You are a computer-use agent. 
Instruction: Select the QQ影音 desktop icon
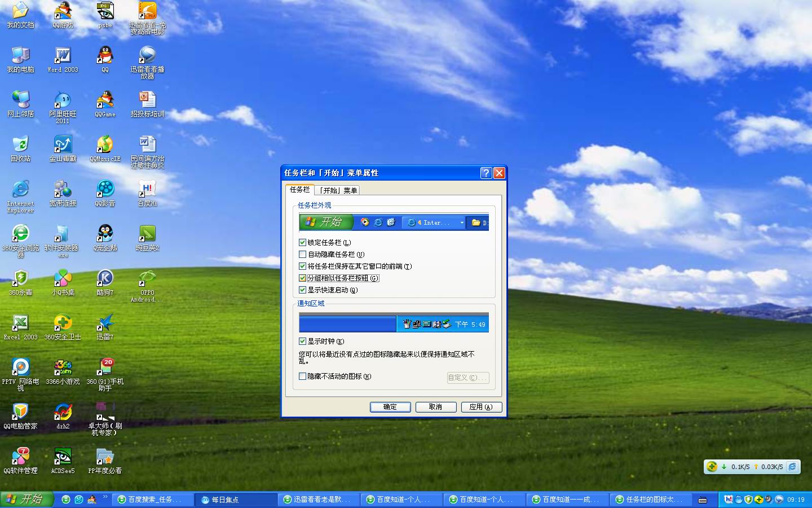(105, 194)
